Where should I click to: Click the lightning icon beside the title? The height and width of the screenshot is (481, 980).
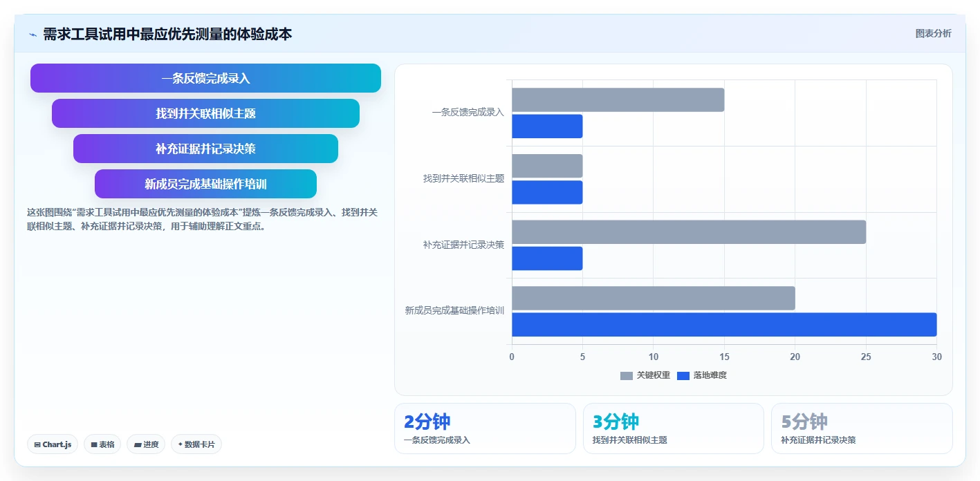33,34
